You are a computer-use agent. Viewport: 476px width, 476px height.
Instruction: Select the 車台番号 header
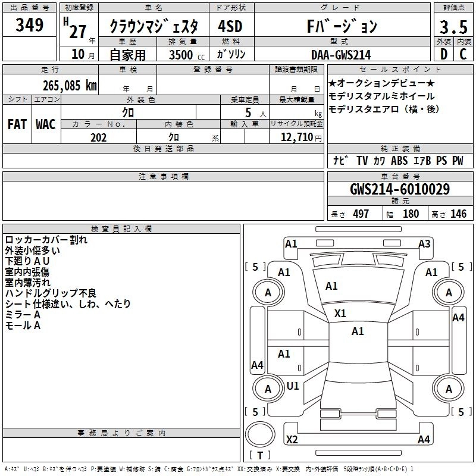pos(400,176)
